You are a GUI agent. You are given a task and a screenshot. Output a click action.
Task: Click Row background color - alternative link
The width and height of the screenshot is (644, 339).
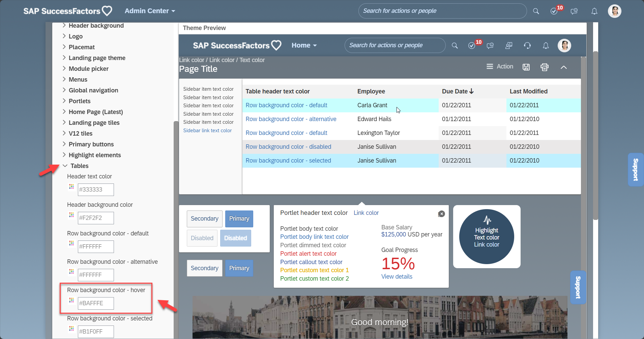click(291, 119)
